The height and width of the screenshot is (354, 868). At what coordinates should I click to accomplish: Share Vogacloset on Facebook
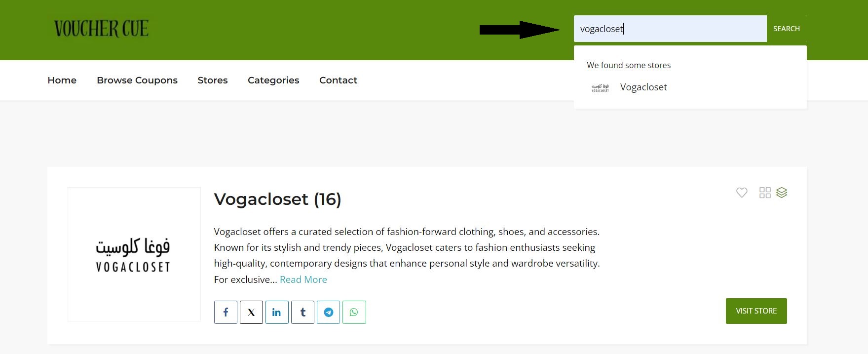(x=226, y=312)
